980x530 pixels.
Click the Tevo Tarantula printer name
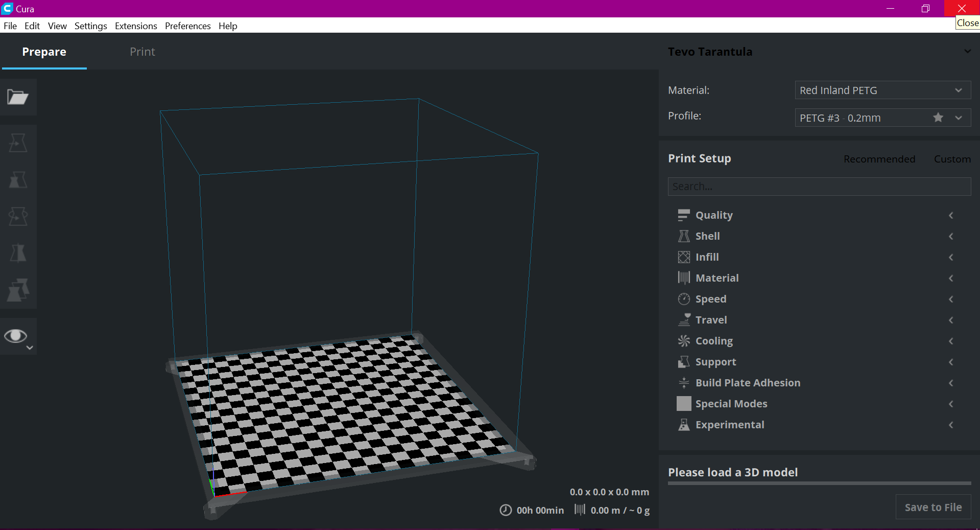710,52
